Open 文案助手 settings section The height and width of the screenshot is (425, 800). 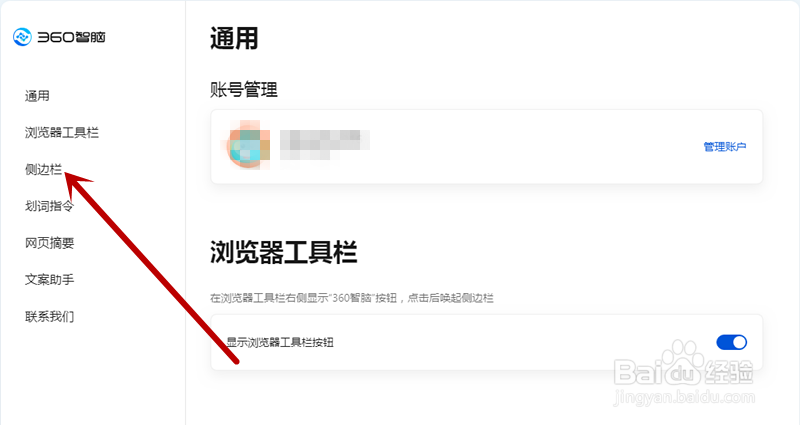pyautogui.click(x=49, y=280)
